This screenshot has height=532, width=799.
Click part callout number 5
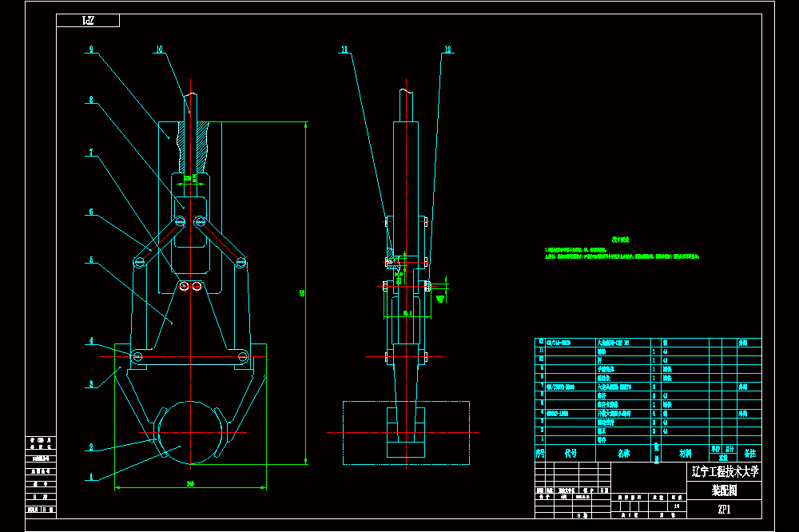point(91,260)
